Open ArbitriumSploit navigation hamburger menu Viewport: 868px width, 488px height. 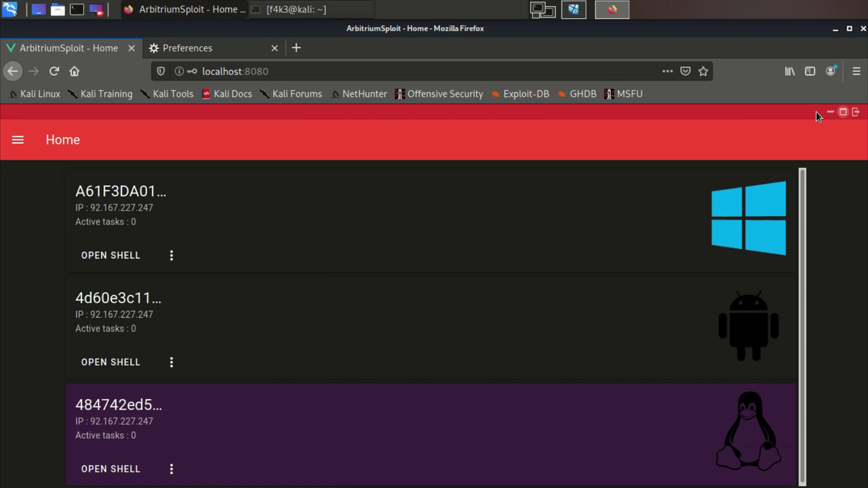pyautogui.click(x=18, y=140)
